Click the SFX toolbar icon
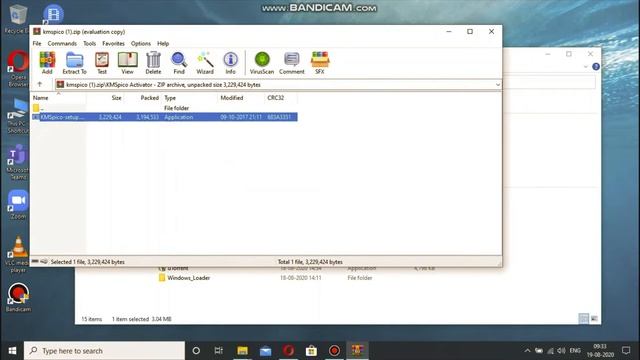The height and width of the screenshot is (360, 640). [x=320, y=63]
